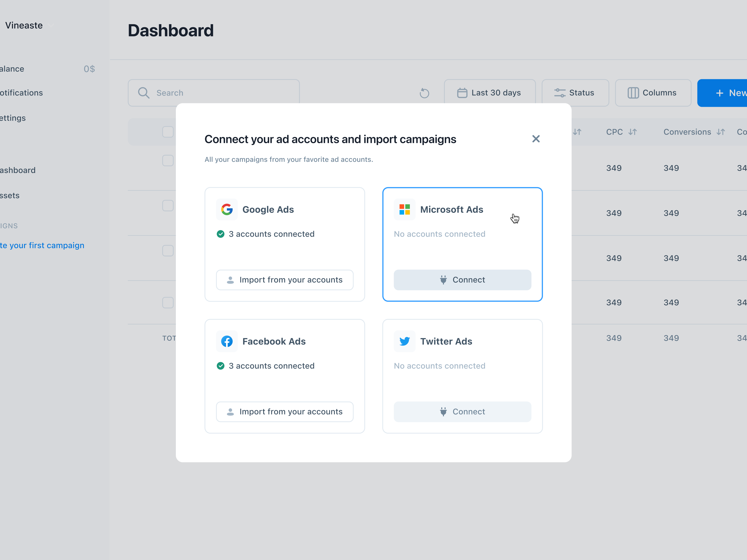This screenshot has height=560, width=747.
Task: Tick the checkbox on the first campaign row
Action: [168, 160]
